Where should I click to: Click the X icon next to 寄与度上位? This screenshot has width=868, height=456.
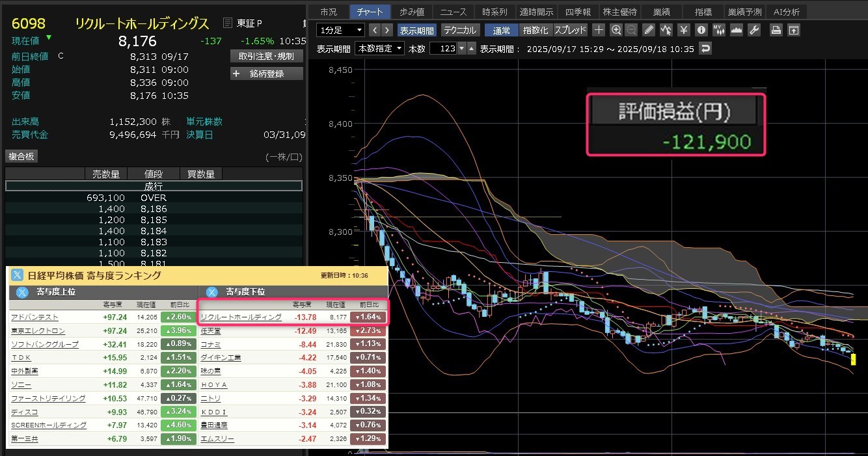[x=23, y=292]
